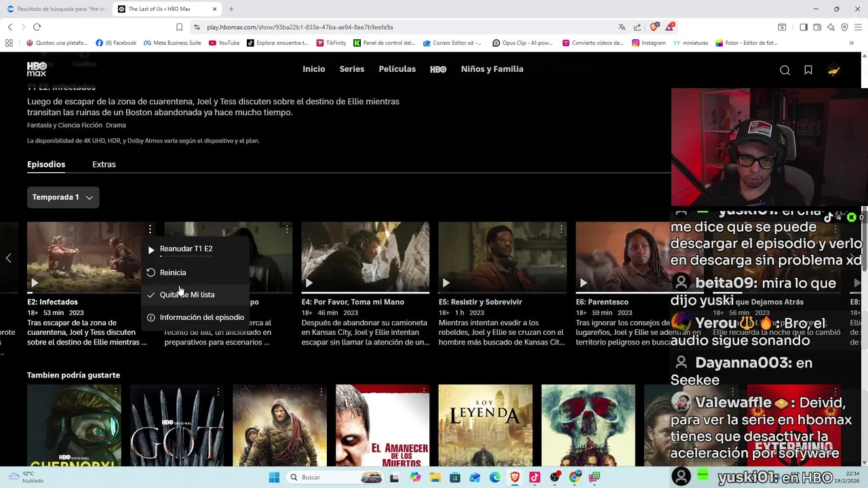
Task: Open three-dot menu on third episode card
Action: pyautogui.click(x=287, y=230)
